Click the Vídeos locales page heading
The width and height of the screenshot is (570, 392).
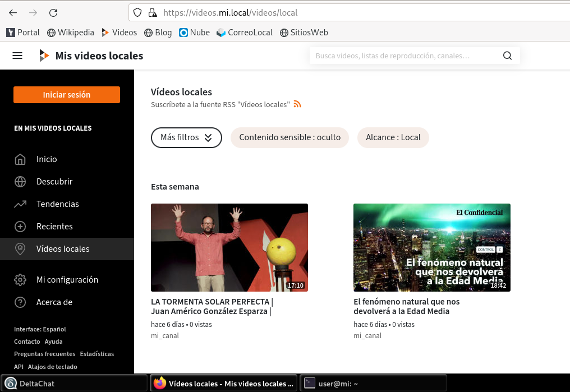(x=181, y=92)
